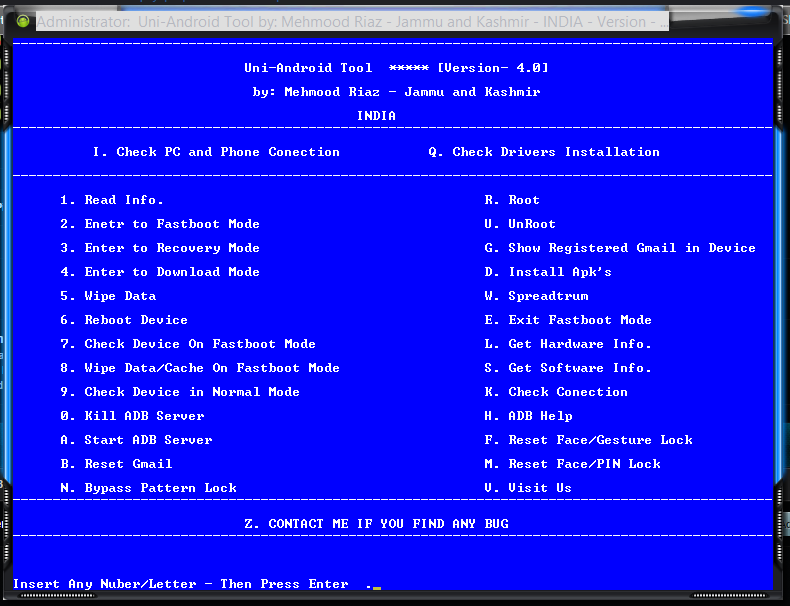Click the Android icon in title bar
Screen dimensions: 790x606
pos(23,21)
